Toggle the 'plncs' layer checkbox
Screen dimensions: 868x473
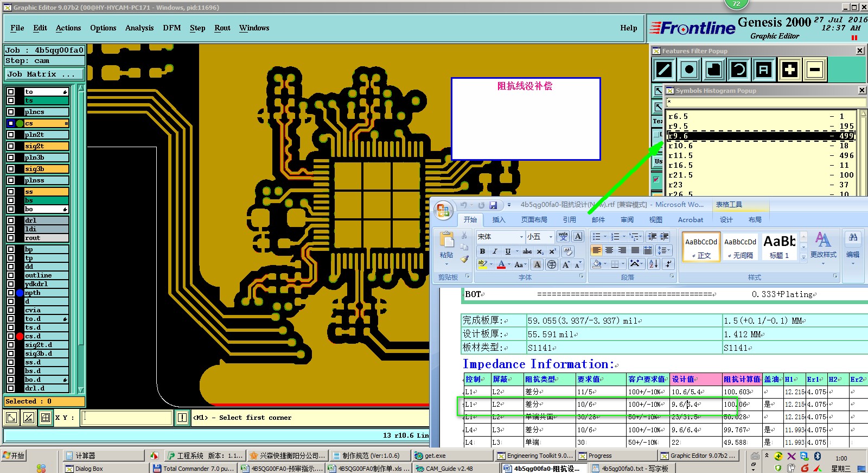click(x=11, y=112)
